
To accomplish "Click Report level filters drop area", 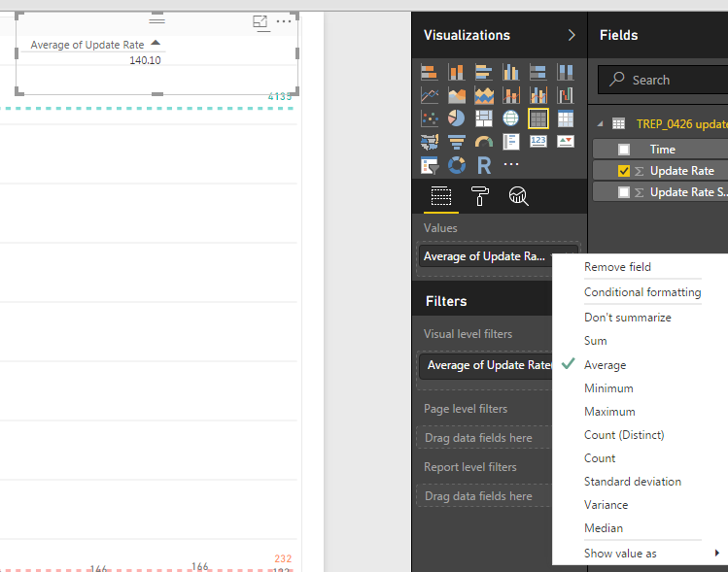I will (x=483, y=496).
